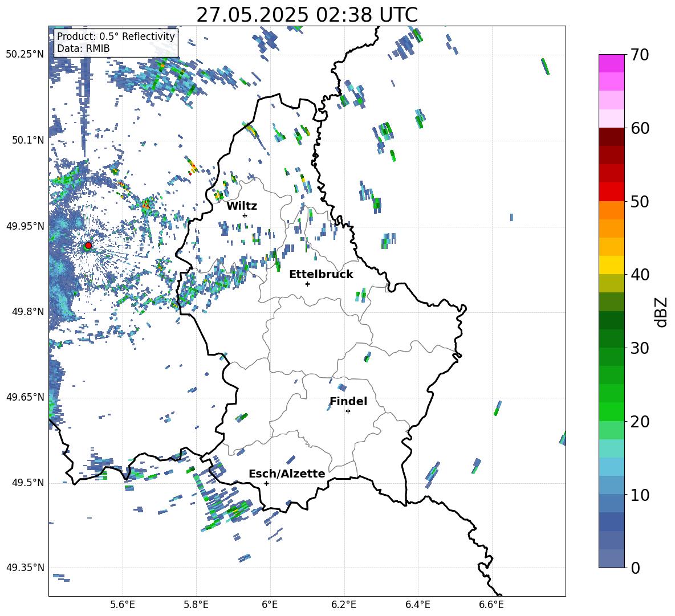675x616 pixels.
Task: Click the 6.4°E longitude label
Action: coord(418,605)
